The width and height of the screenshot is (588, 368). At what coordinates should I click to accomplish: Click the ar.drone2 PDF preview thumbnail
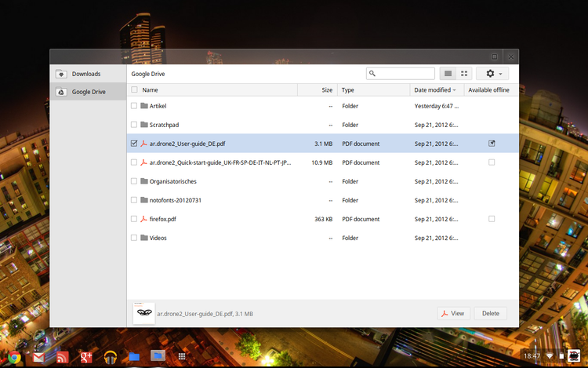(143, 312)
